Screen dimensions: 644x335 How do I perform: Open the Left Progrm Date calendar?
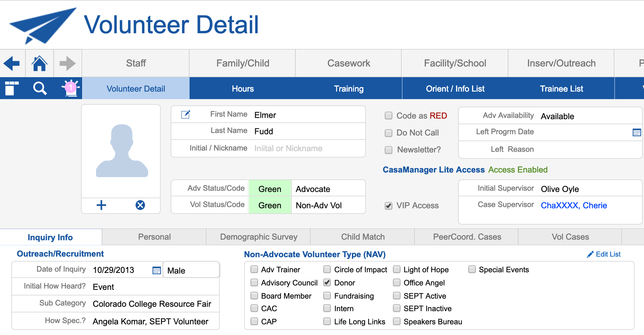(x=636, y=132)
